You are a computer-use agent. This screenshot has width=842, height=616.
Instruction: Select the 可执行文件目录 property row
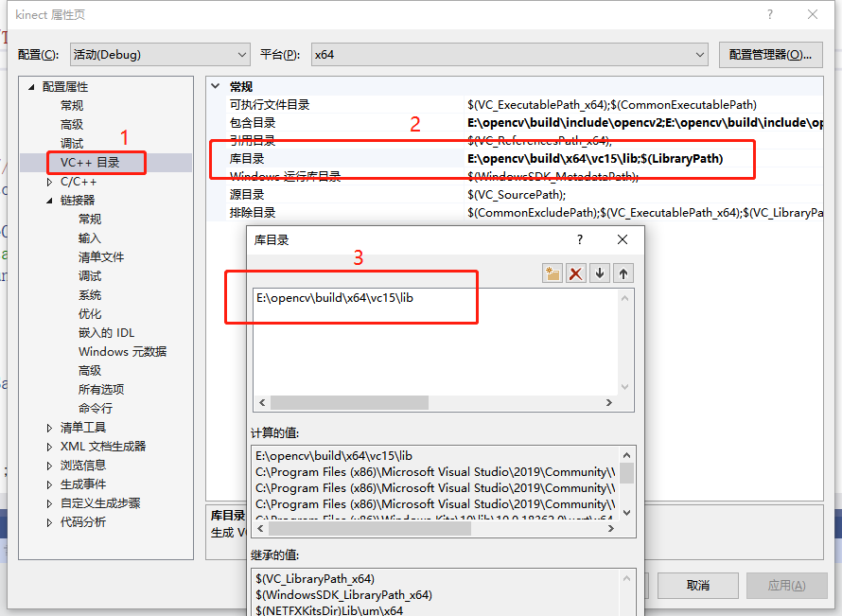[516, 105]
